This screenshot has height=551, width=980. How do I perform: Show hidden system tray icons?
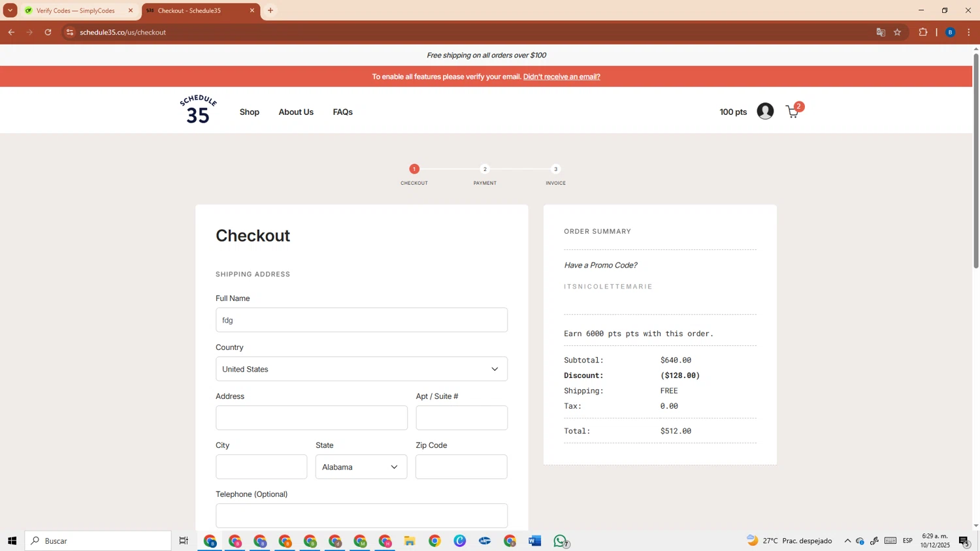[847, 541]
